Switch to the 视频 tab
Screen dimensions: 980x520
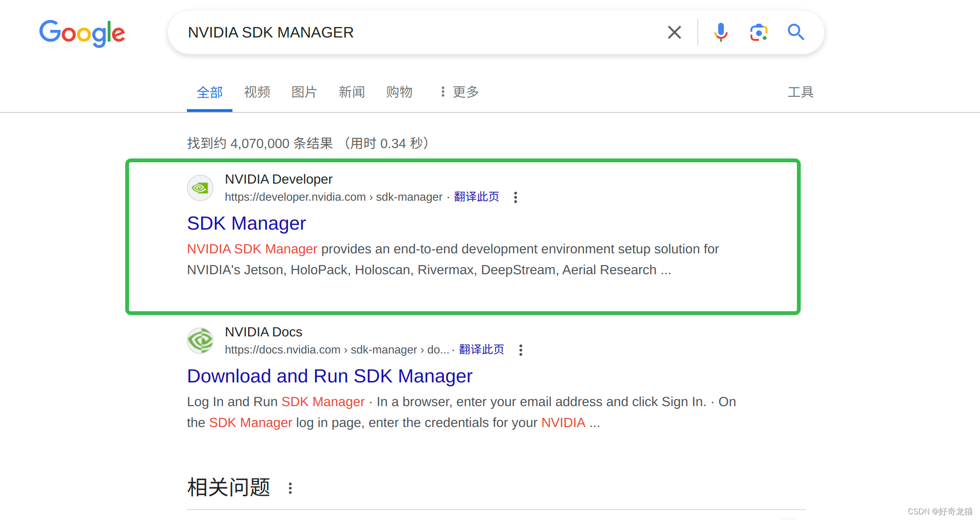coord(257,92)
